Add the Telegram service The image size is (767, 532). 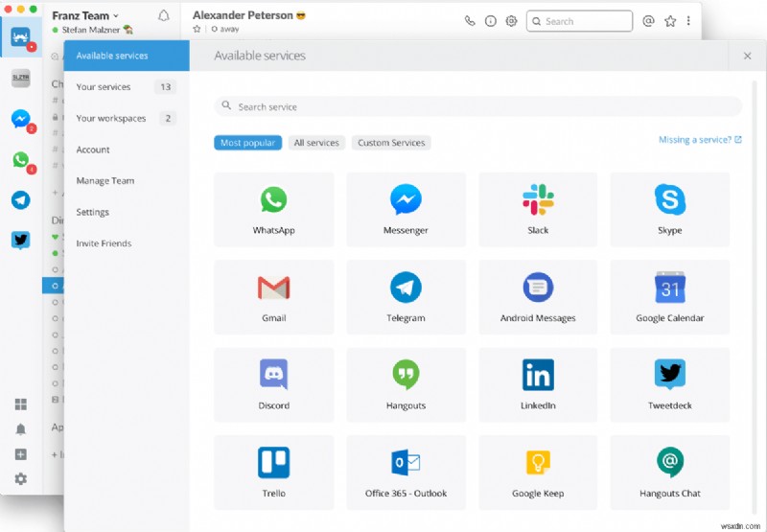(x=406, y=297)
